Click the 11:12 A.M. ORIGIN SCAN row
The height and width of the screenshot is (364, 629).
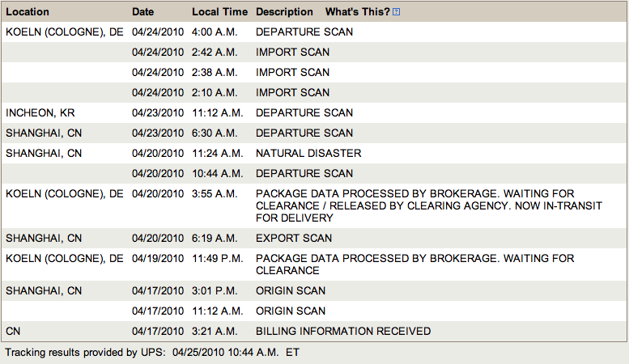(314, 311)
